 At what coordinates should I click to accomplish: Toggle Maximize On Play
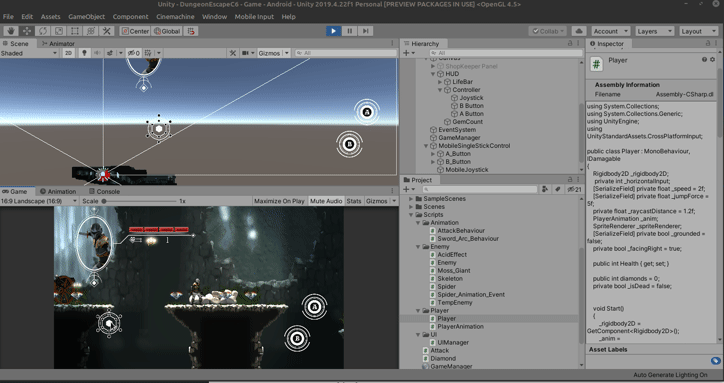(x=279, y=201)
